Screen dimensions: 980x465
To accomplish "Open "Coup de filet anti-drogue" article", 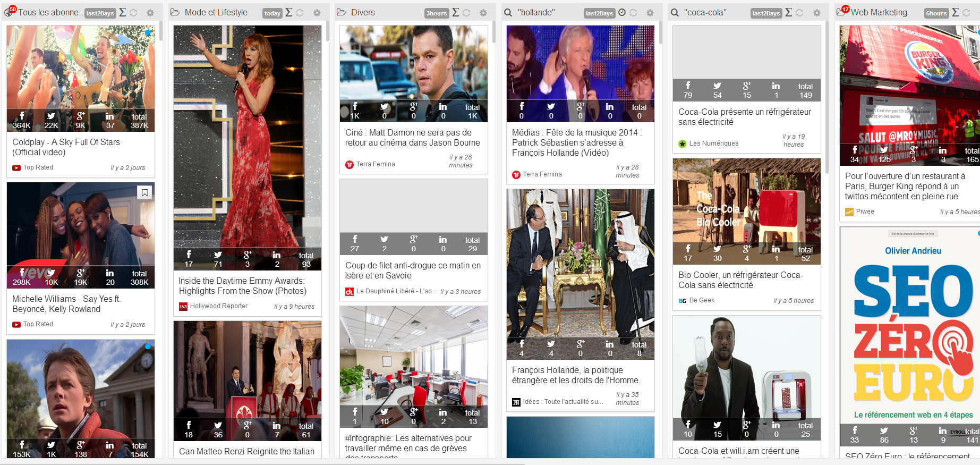I will pos(413,270).
